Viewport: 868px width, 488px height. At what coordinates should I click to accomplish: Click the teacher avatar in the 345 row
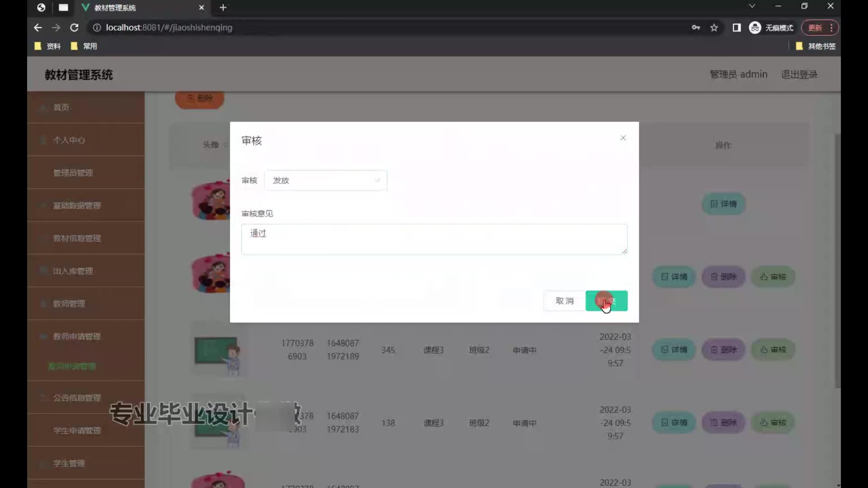click(x=218, y=350)
